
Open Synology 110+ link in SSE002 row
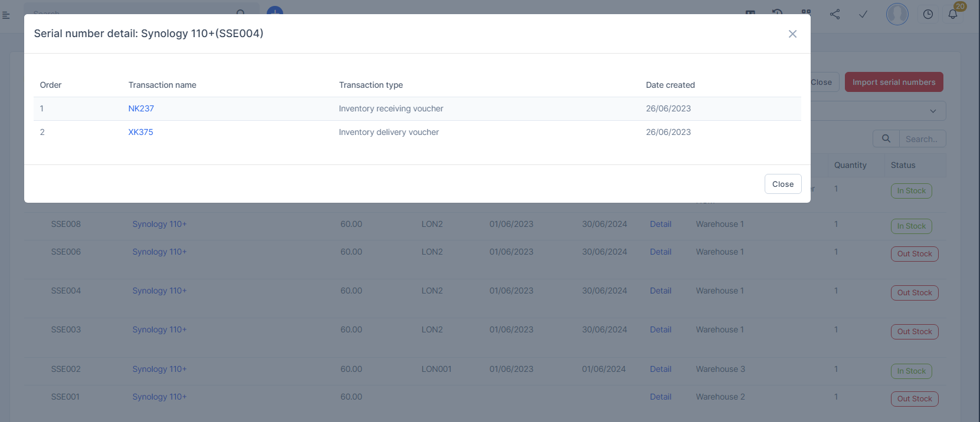click(159, 369)
